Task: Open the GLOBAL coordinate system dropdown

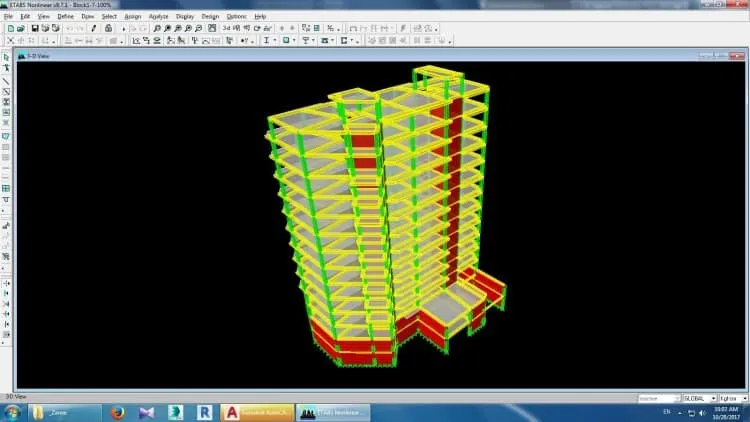Action: (x=700, y=398)
